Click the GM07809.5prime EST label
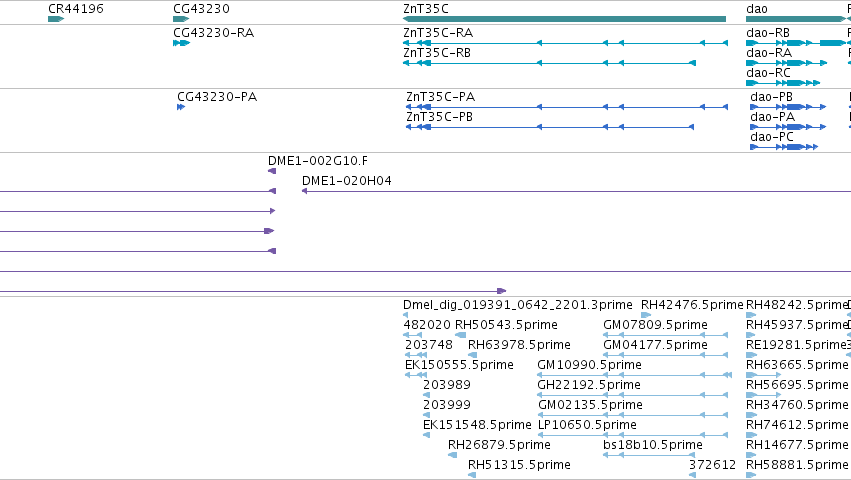This screenshot has width=851, height=480. 655,325
